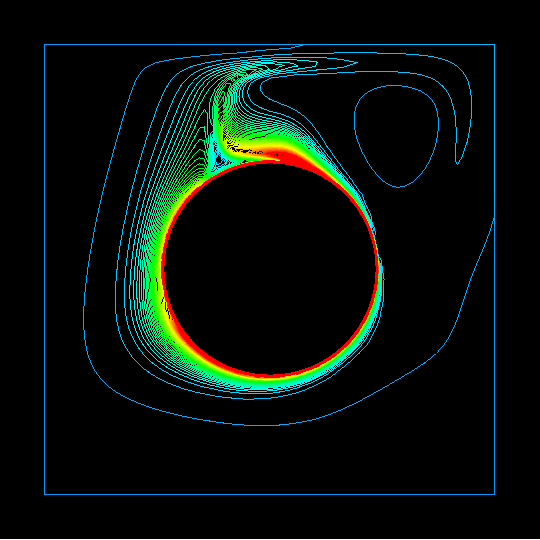Click the outermost contour line below the cylinder
Screen dimensions: 540x540
(x=262, y=425)
